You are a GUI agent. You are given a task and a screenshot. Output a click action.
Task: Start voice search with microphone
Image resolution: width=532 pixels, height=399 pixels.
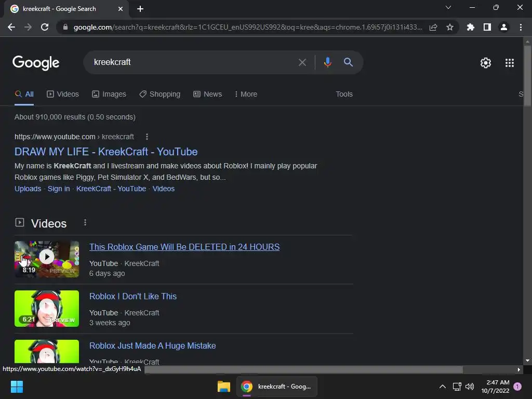coord(327,62)
